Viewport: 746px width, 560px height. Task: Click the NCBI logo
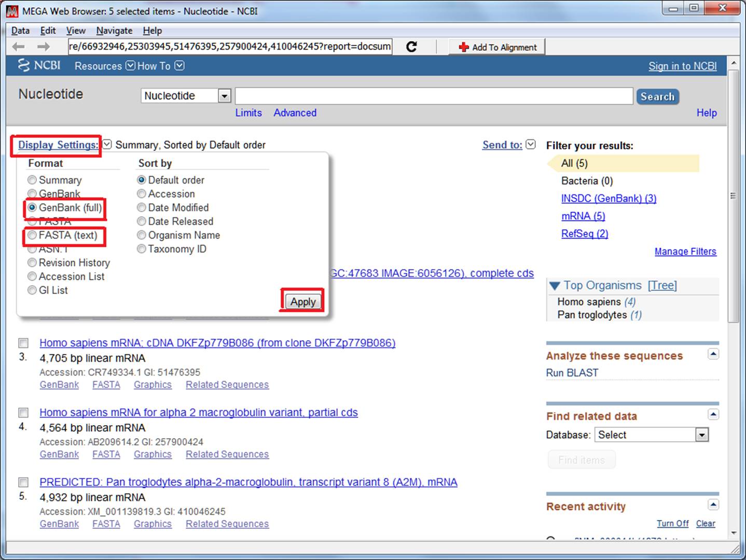tap(39, 65)
